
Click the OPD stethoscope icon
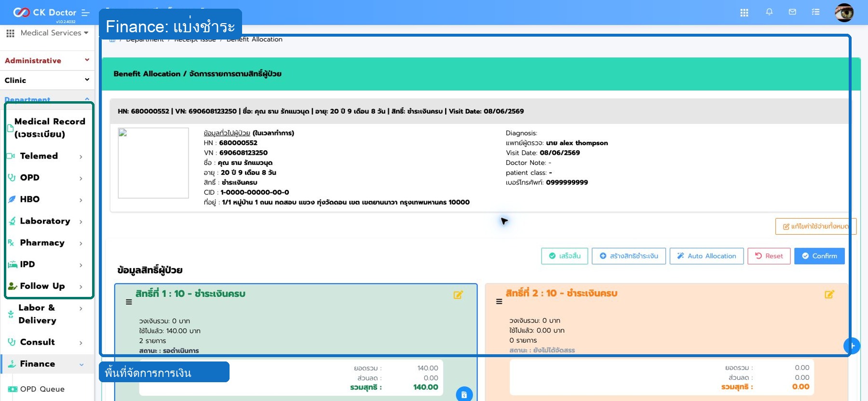[12, 177]
